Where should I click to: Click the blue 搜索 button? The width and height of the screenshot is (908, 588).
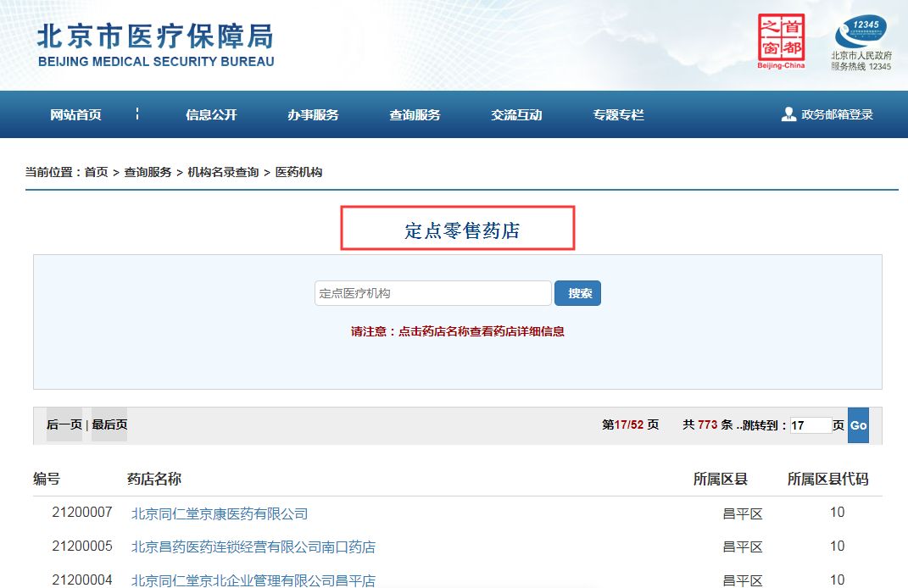(577, 293)
